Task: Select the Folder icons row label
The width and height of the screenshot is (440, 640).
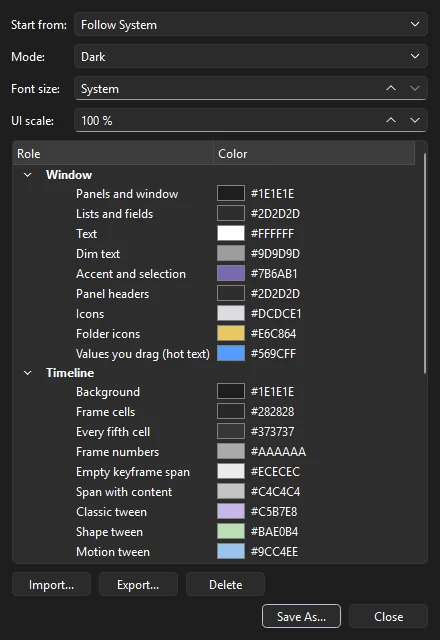Action: pos(108,333)
